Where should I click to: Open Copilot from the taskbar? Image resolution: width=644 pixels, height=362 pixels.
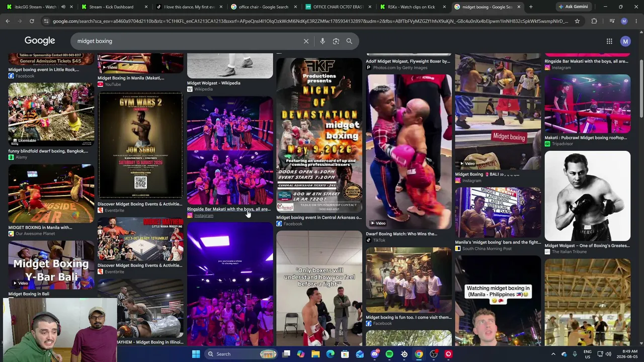click(301, 354)
